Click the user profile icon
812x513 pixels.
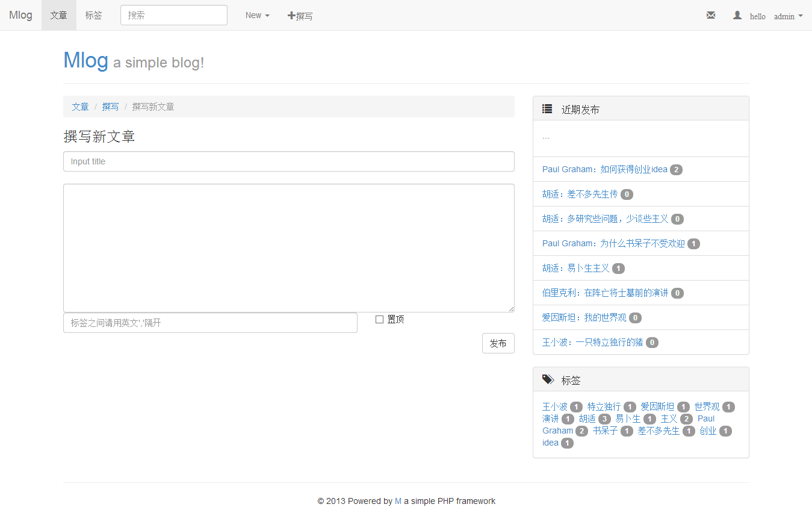click(737, 16)
